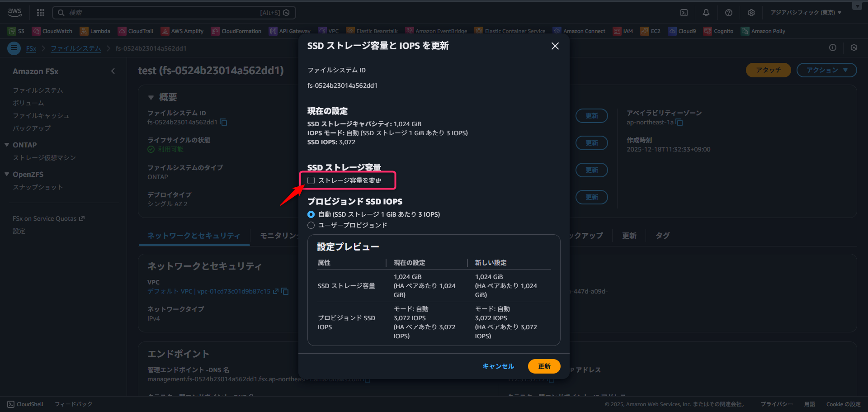Open the デフォルト VPC link
The height and width of the screenshot is (412, 868).
point(213,291)
